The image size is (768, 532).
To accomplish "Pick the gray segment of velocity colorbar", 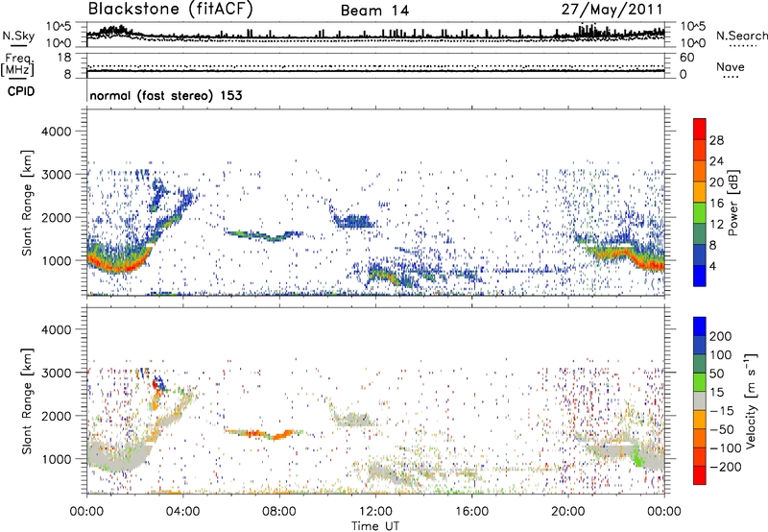I will click(x=700, y=400).
